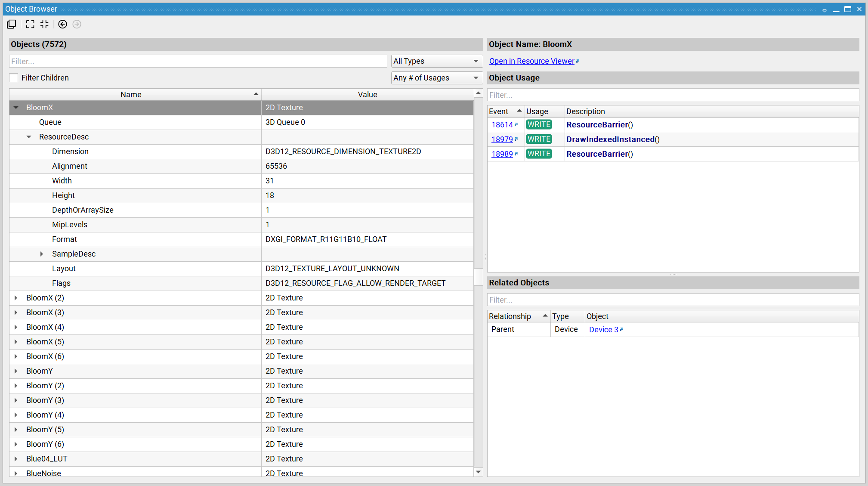Click the navigate forward arrow icon
The height and width of the screenshot is (486, 868).
[77, 24]
